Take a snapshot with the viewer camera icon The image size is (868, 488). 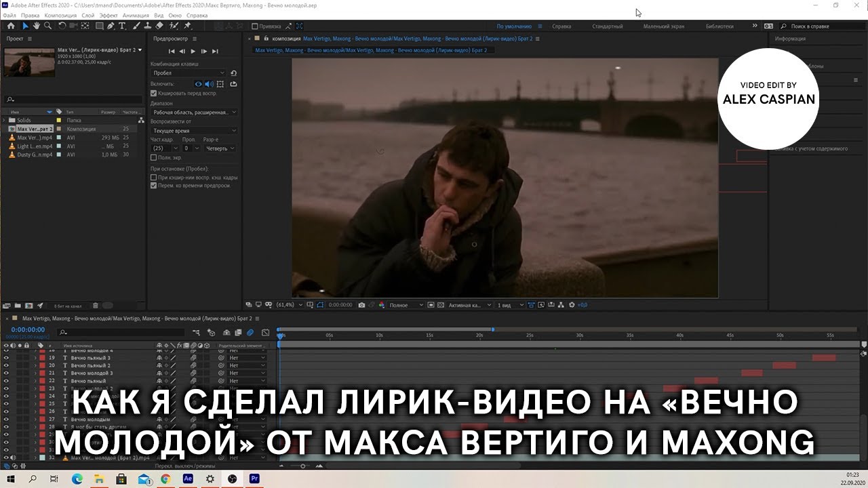[362, 305]
